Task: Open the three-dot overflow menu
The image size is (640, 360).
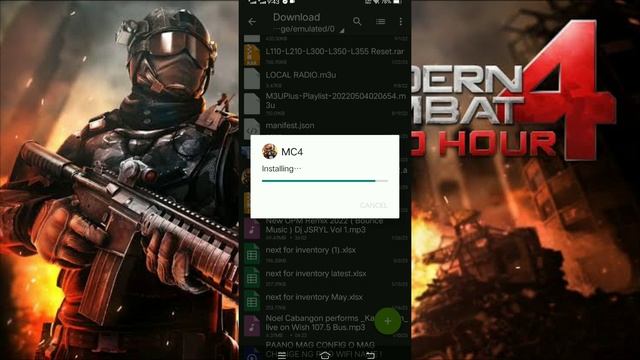Action: [401, 21]
